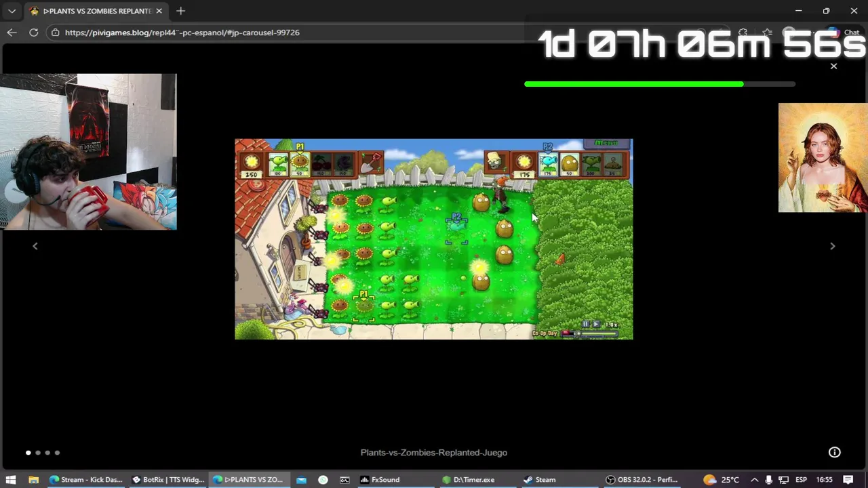868x488 pixels.
Task: Expand the hidden system tray icons
Action: [754, 479]
